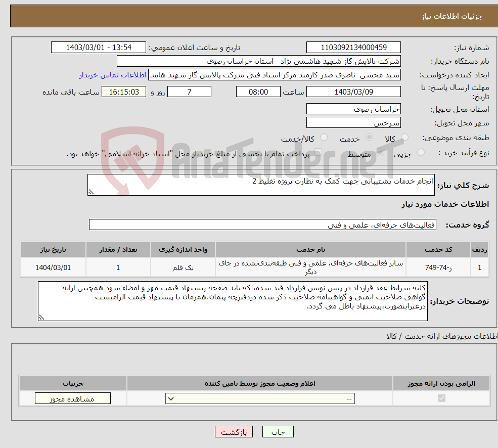
Task: Click the need date cell 1404/03/01
Action: [54, 267]
